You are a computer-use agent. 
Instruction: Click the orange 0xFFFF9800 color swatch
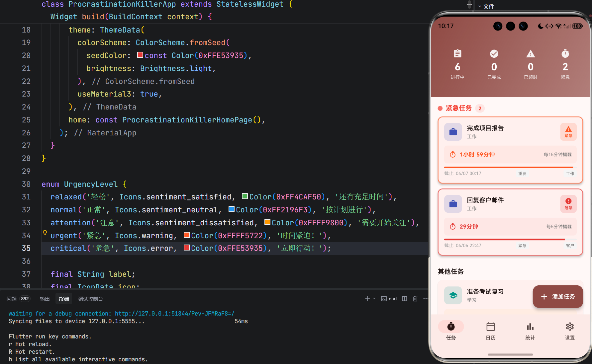pos(267,222)
